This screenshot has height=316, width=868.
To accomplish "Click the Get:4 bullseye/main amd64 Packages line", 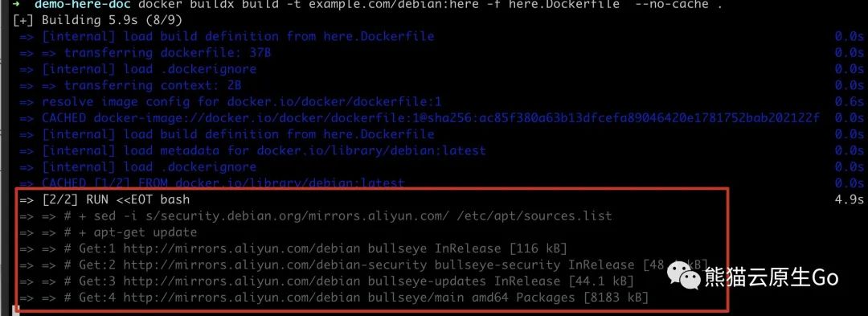I will 334,298.
